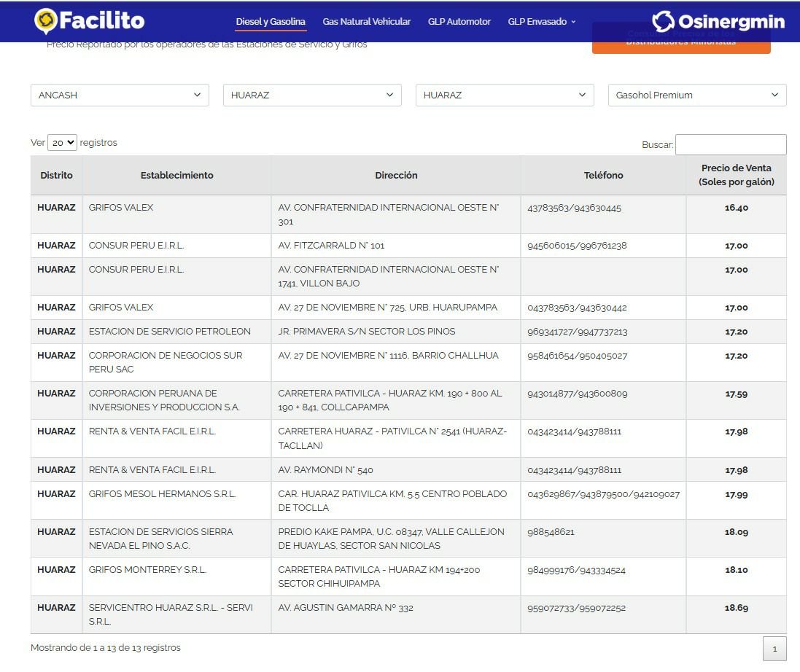800x672 pixels.
Task: Sort by Distrito column header
Action: pyautogui.click(x=56, y=175)
